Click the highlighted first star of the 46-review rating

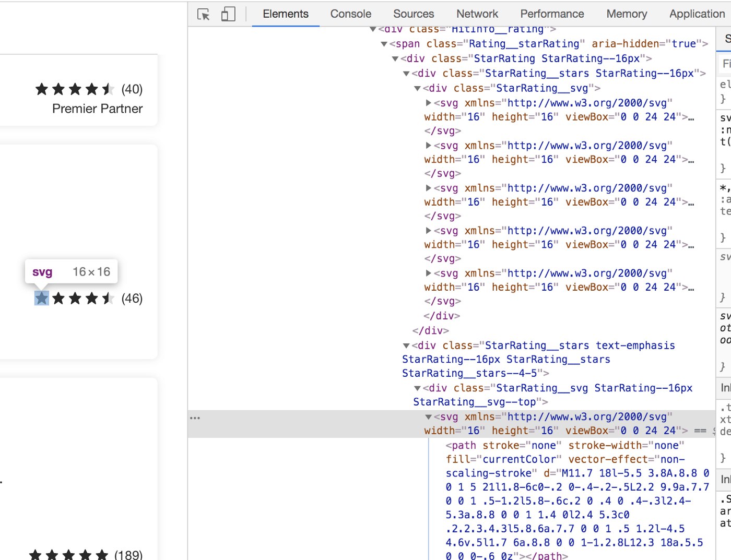42,298
